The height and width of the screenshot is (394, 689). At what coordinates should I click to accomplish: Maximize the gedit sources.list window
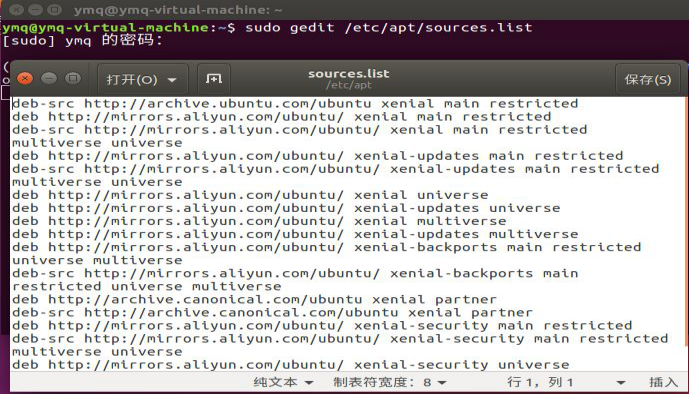pyautogui.click(x=73, y=79)
